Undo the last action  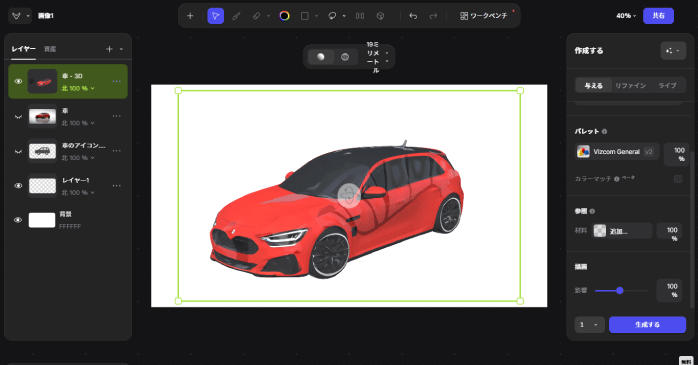[x=413, y=16]
